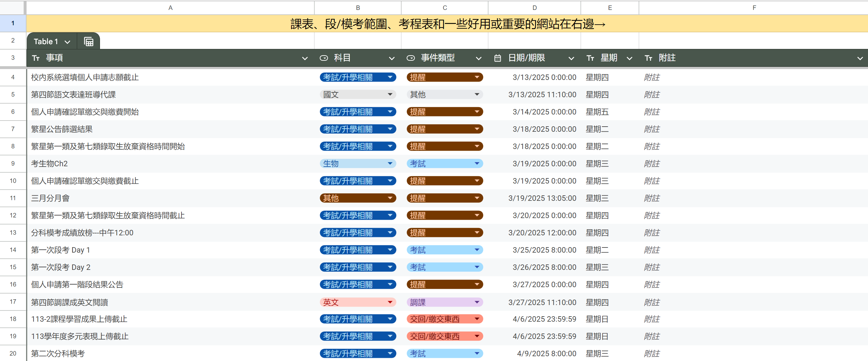Viewport: 868px width, 361px height.
Task: Open the Table 1 tab dropdown arrow
Action: pos(67,41)
